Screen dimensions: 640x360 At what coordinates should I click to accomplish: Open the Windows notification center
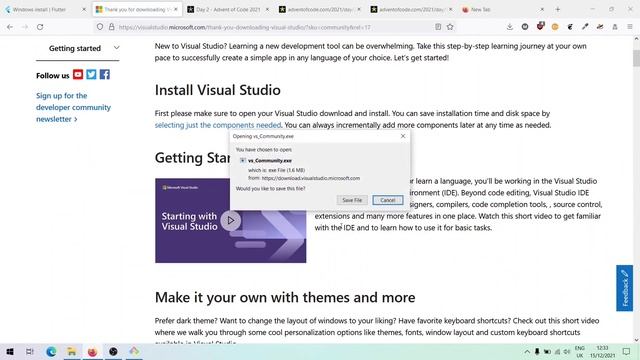[x=627, y=351]
